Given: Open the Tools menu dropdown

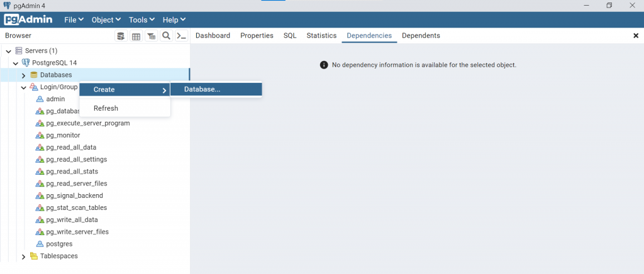Looking at the screenshot, I should (142, 19).
